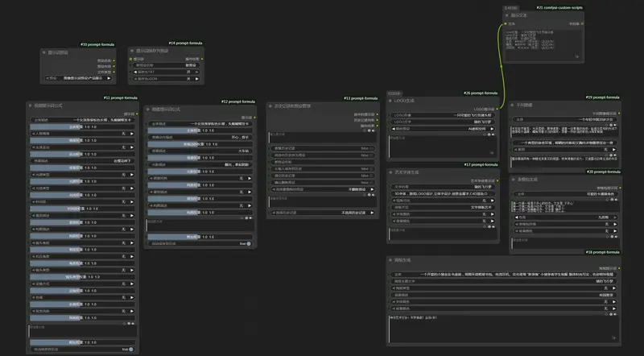644x356 pixels.
Task: Click #21 comfyui-custom-scripts badge label
Action: tap(559, 7)
